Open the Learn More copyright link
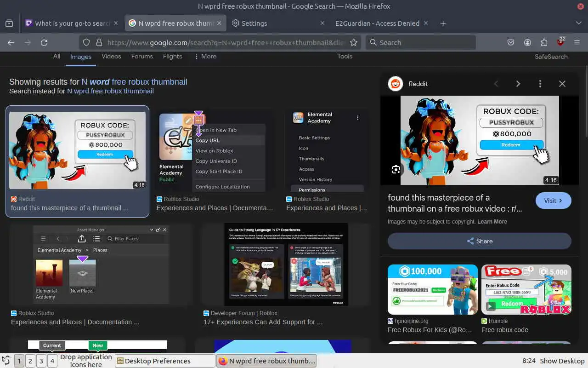The image size is (588, 368). tap(492, 222)
